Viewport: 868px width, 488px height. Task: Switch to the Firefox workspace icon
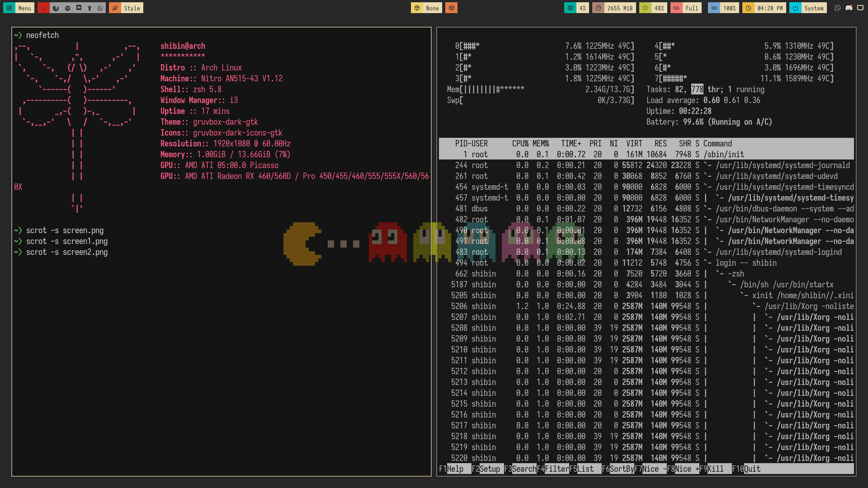point(56,8)
